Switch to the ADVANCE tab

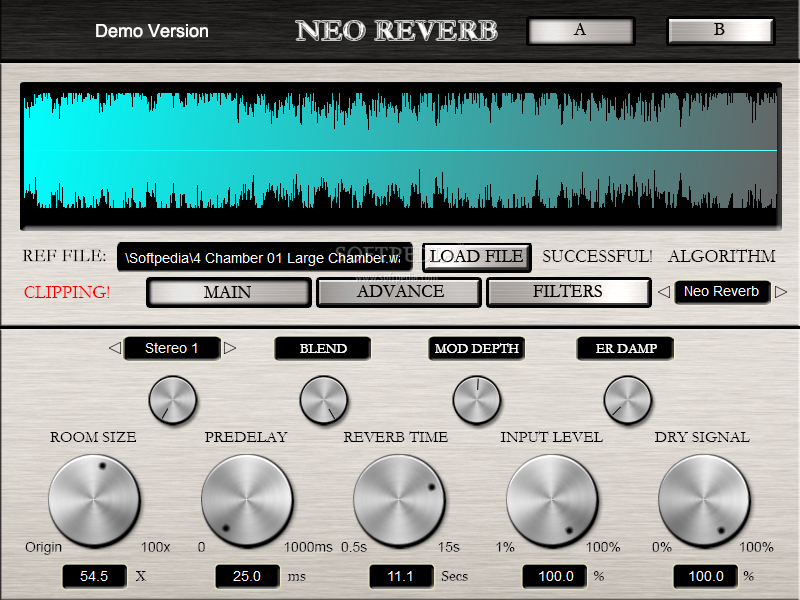coord(399,292)
